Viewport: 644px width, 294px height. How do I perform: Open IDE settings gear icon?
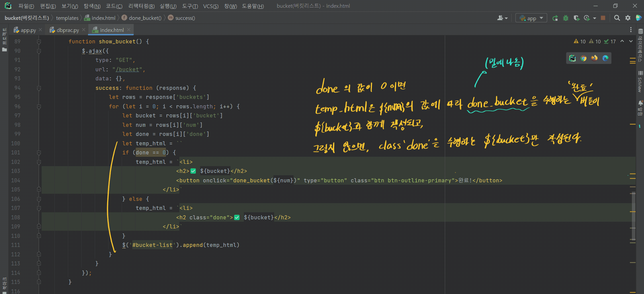(628, 18)
